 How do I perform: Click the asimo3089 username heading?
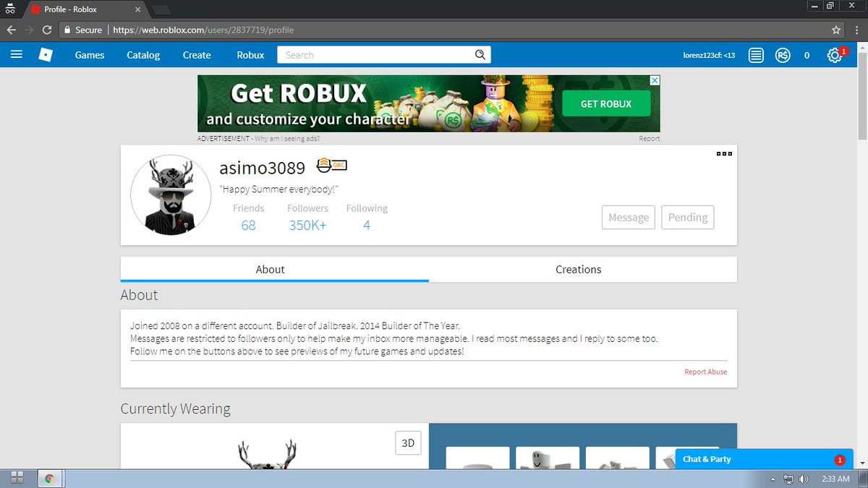click(262, 168)
